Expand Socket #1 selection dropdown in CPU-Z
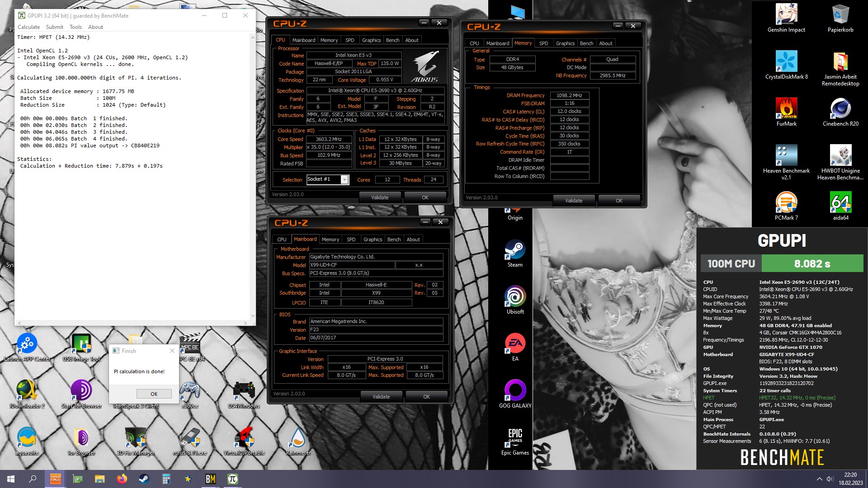 coord(344,180)
